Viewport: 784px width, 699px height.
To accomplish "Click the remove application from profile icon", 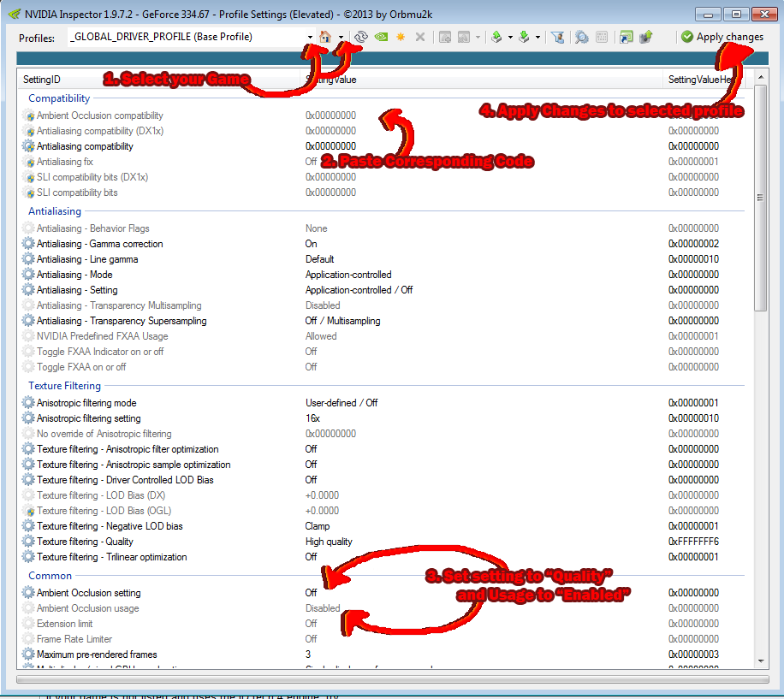I will click(464, 37).
